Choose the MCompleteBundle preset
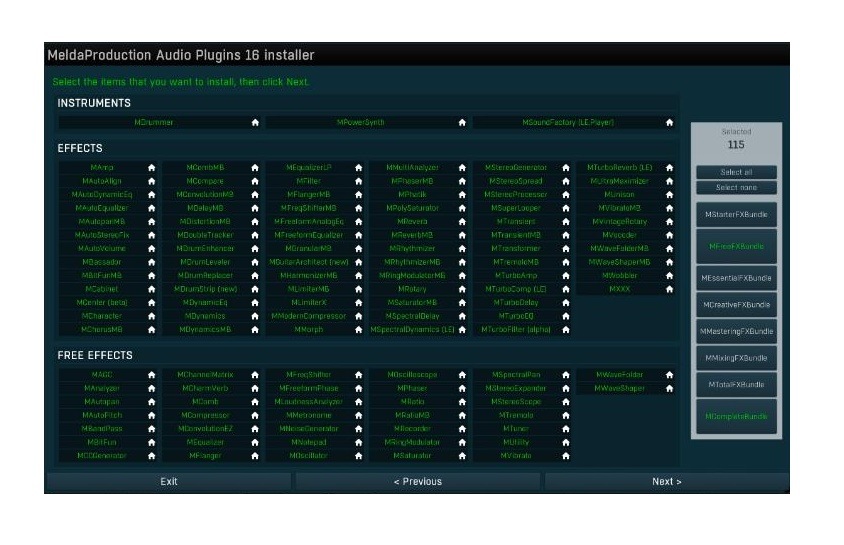Image resolution: width=844 pixels, height=545 pixels. tap(736, 416)
